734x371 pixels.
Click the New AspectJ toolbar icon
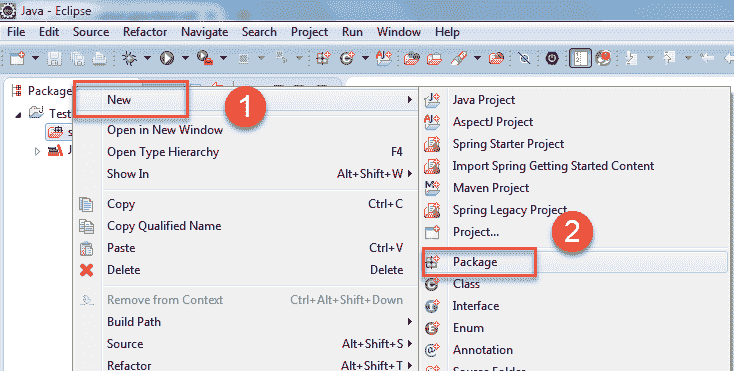click(x=384, y=58)
